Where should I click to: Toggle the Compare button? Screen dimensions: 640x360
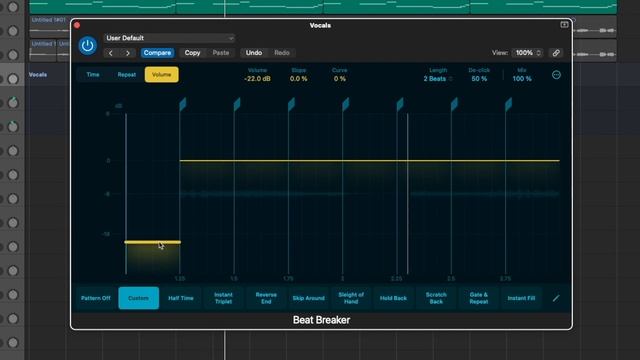[x=157, y=53]
